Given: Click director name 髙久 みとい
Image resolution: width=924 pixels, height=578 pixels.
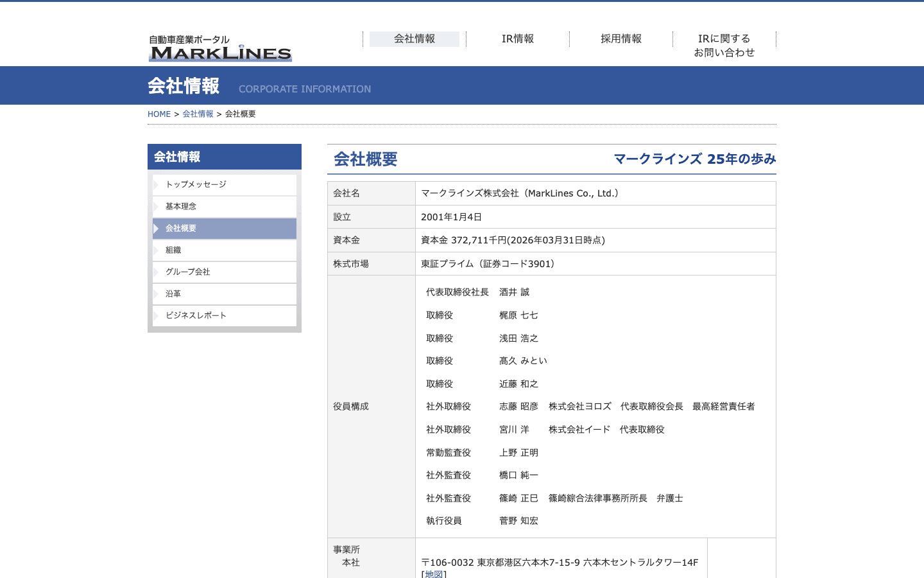Looking at the screenshot, I should pos(523,361).
